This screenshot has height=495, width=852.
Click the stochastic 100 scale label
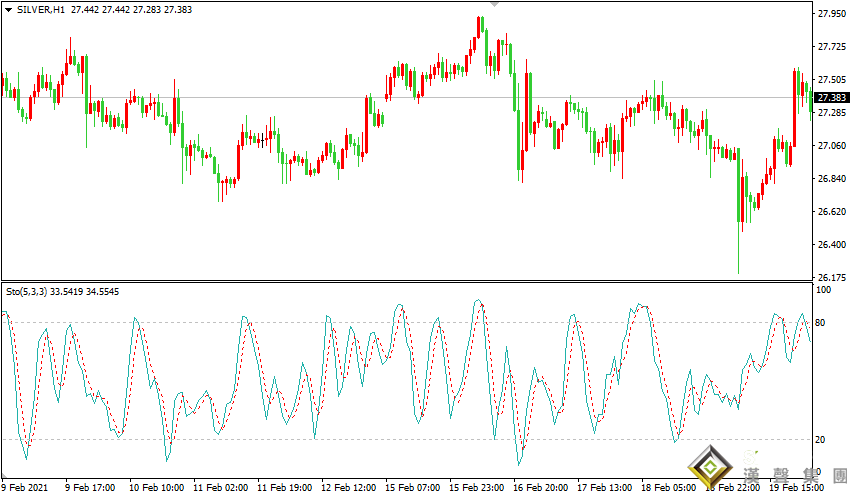click(826, 290)
